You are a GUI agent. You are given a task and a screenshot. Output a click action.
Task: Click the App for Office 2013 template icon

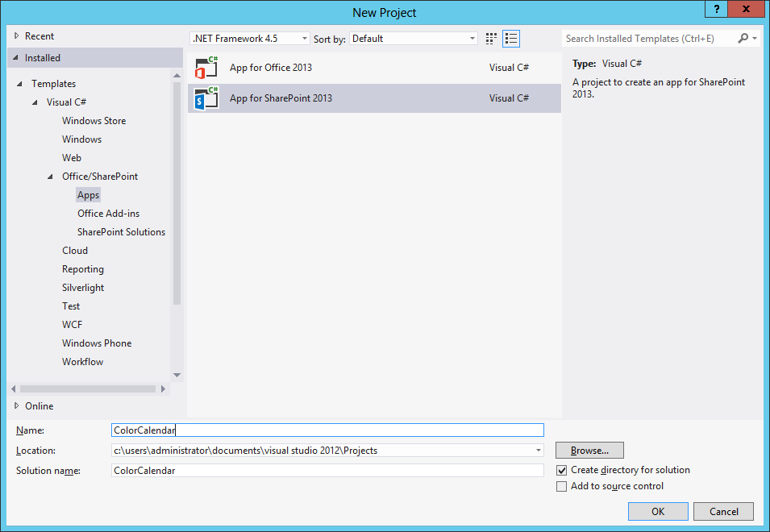pyautogui.click(x=206, y=68)
